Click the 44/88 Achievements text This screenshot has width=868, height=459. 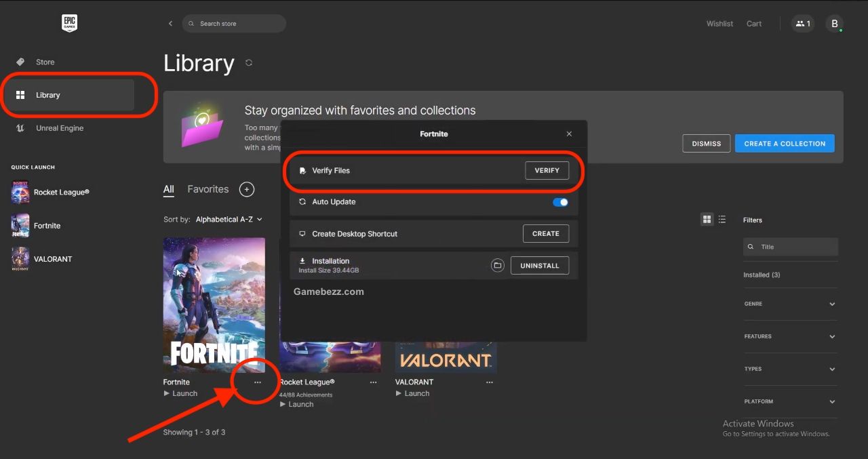click(306, 395)
